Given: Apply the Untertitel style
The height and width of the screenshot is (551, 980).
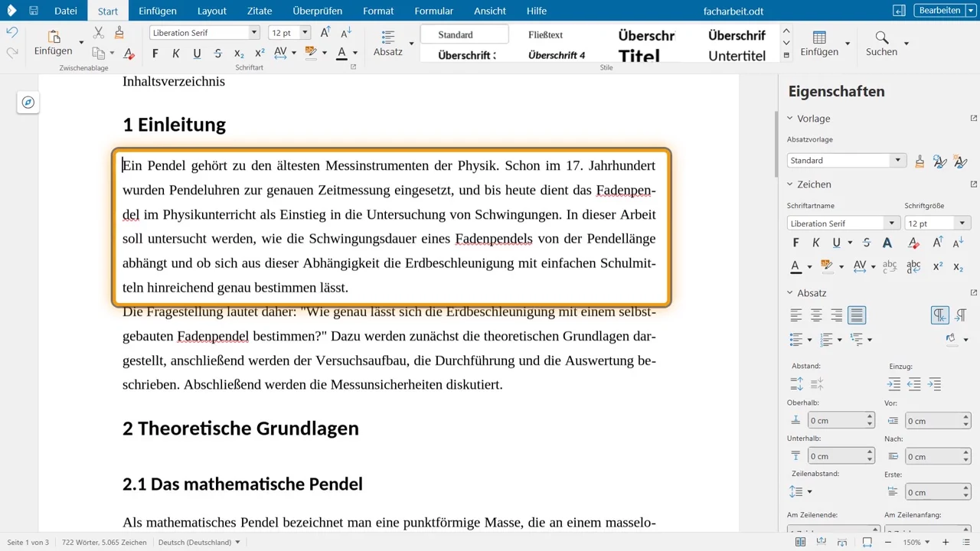Looking at the screenshot, I should pos(737,56).
